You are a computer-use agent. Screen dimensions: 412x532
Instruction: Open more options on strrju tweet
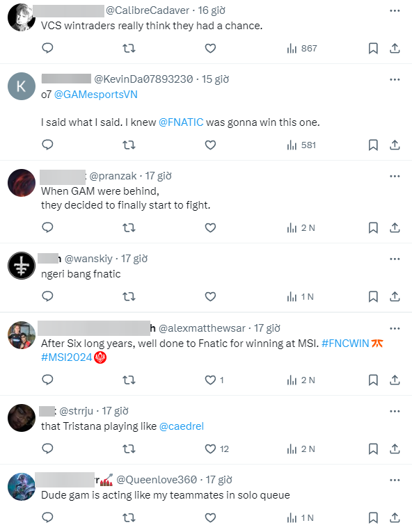(x=395, y=411)
